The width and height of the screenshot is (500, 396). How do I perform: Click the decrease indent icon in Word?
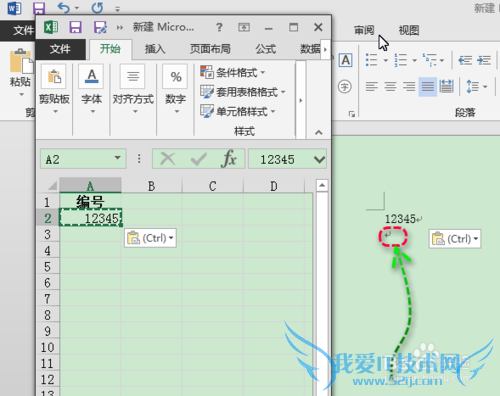(x=465, y=60)
